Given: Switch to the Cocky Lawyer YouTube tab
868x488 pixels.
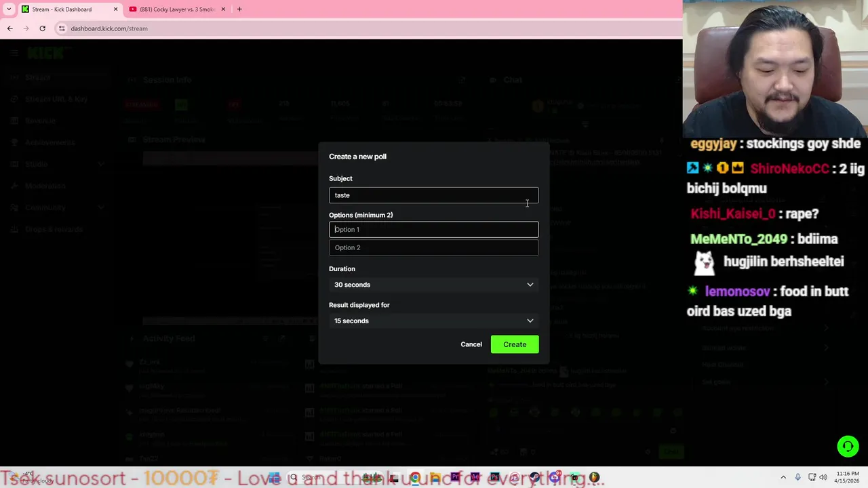Looking at the screenshot, I should click(178, 9).
